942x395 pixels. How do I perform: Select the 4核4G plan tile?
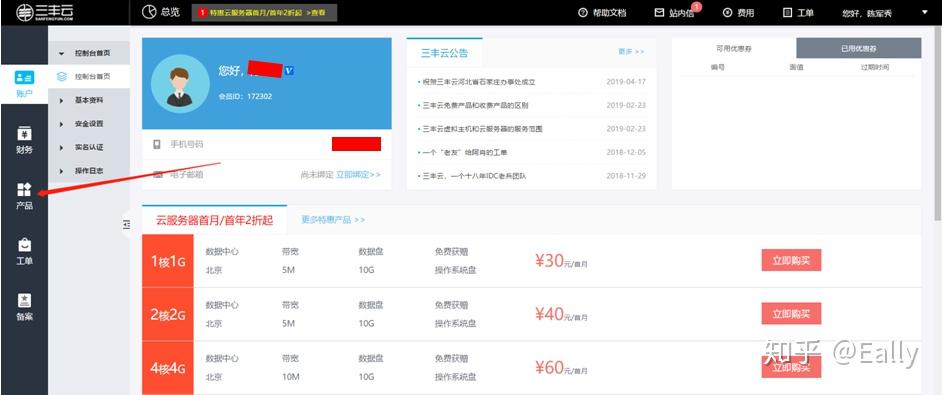(168, 368)
